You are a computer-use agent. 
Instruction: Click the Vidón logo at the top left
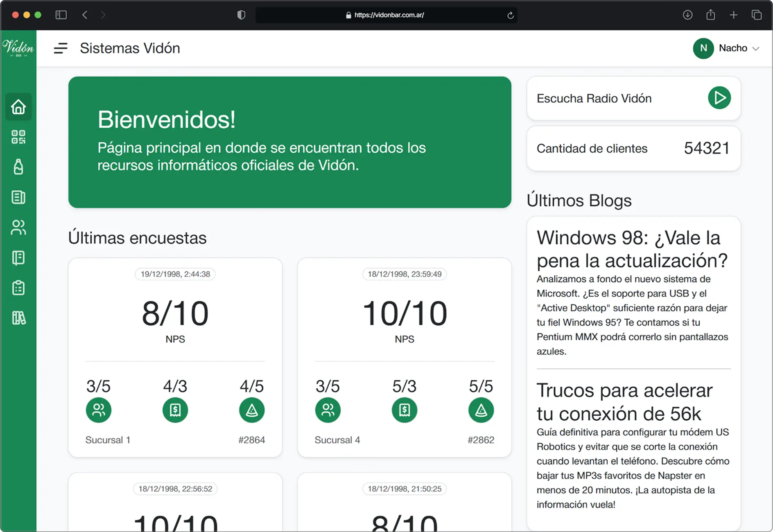click(x=18, y=48)
